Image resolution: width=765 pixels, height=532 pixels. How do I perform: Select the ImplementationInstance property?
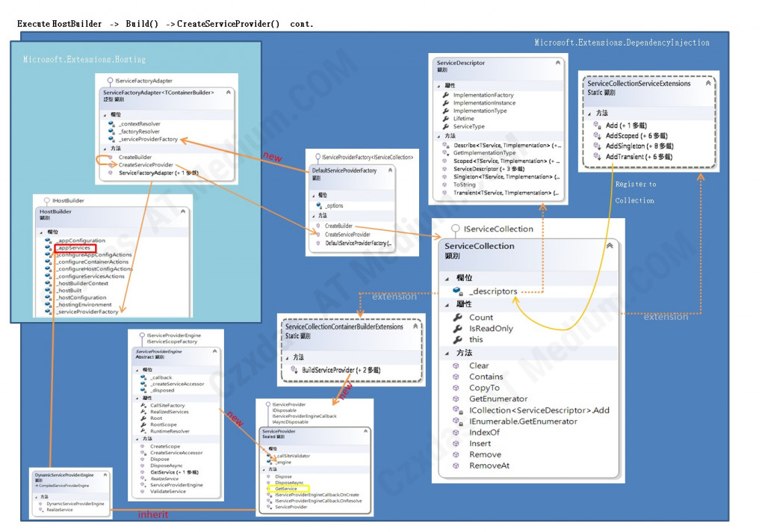tap(484, 103)
